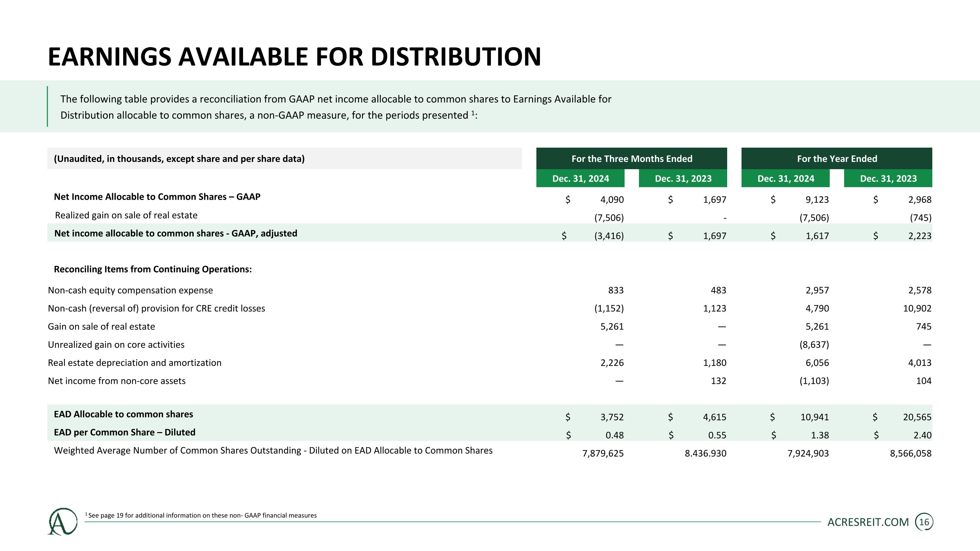Click the Net Income Allocable to Common Shares – GAAP row label
The height and width of the screenshot is (551, 980).
[157, 197]
